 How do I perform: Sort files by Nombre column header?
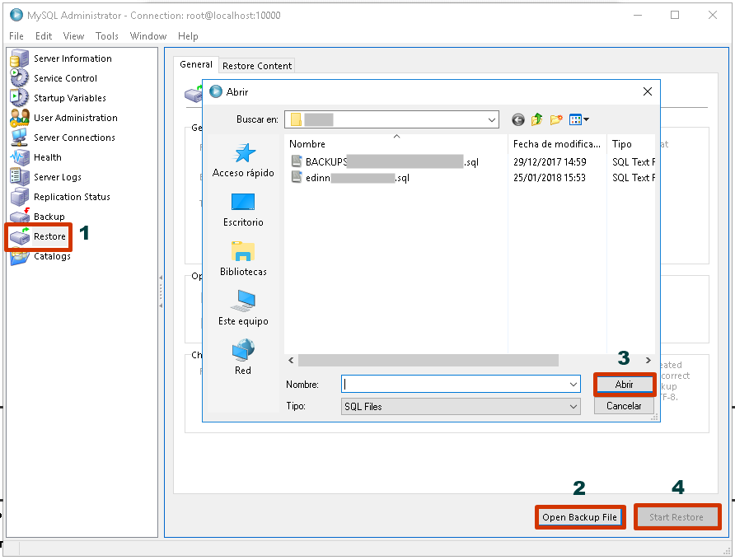point(396,144)
